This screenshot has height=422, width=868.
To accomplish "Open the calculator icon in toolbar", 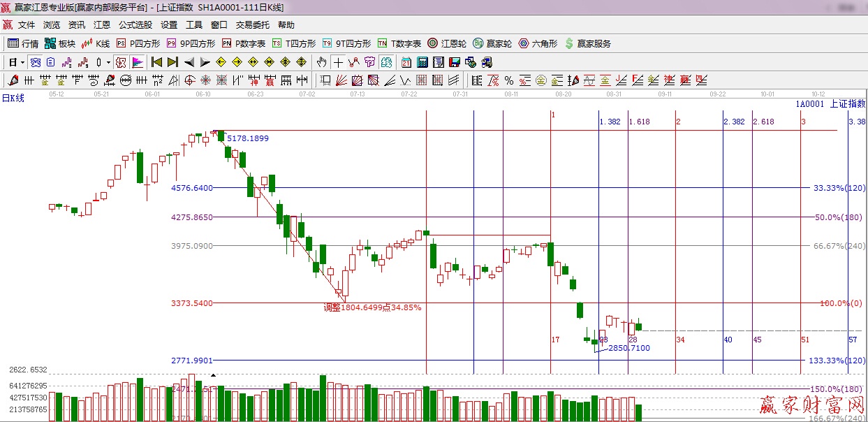I will [x=422, y=62].
